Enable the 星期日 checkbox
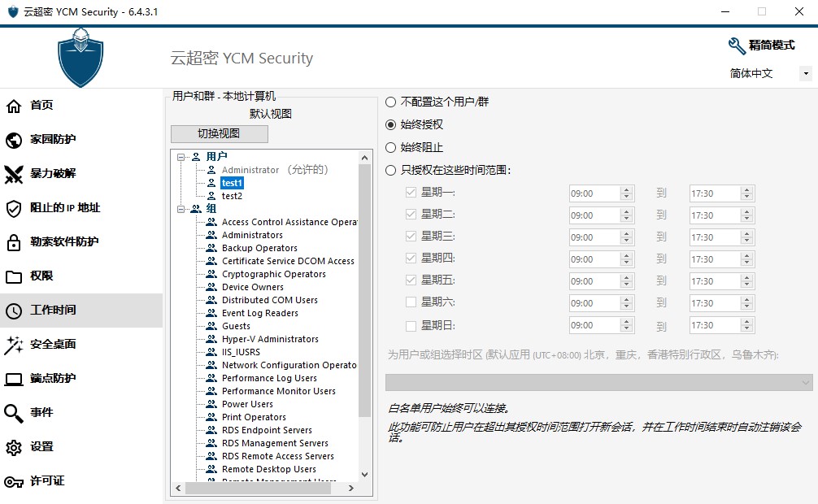The width and height of the screenshot is (818, 504). pyautogui.click(x=411, y=326)
